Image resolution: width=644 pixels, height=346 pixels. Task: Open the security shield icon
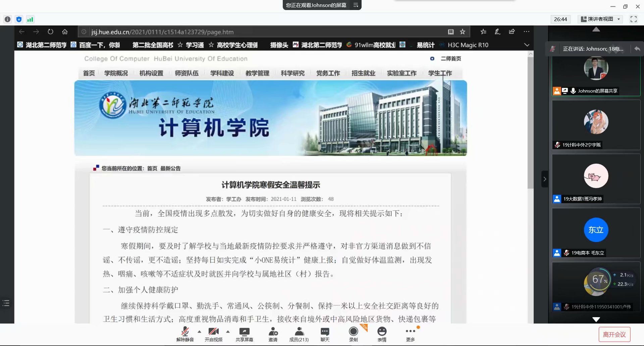click(19, 19)
